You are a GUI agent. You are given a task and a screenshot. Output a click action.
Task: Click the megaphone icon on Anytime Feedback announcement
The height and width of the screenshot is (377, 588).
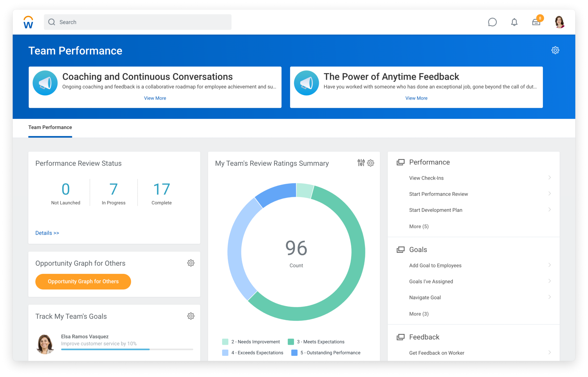point(306,83)
